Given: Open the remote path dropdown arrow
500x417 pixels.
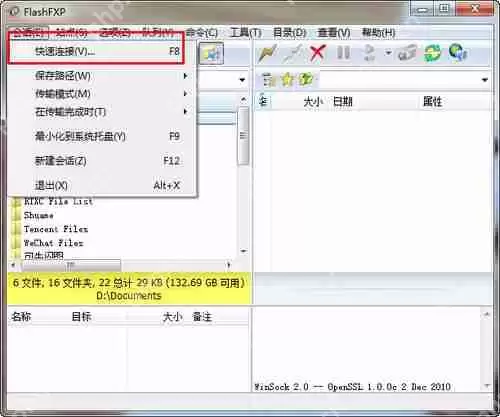Looking at the screenshot, I should [x=485, y=80].
